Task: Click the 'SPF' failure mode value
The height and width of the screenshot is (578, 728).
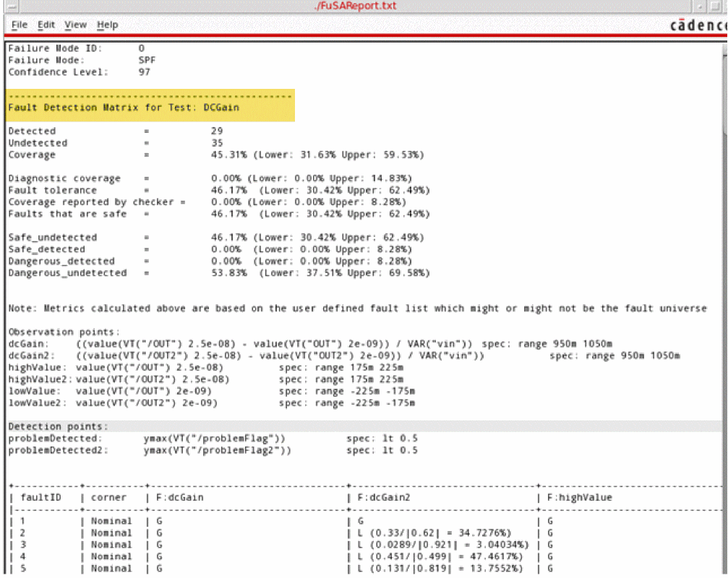Action: [x=147, y=60]
